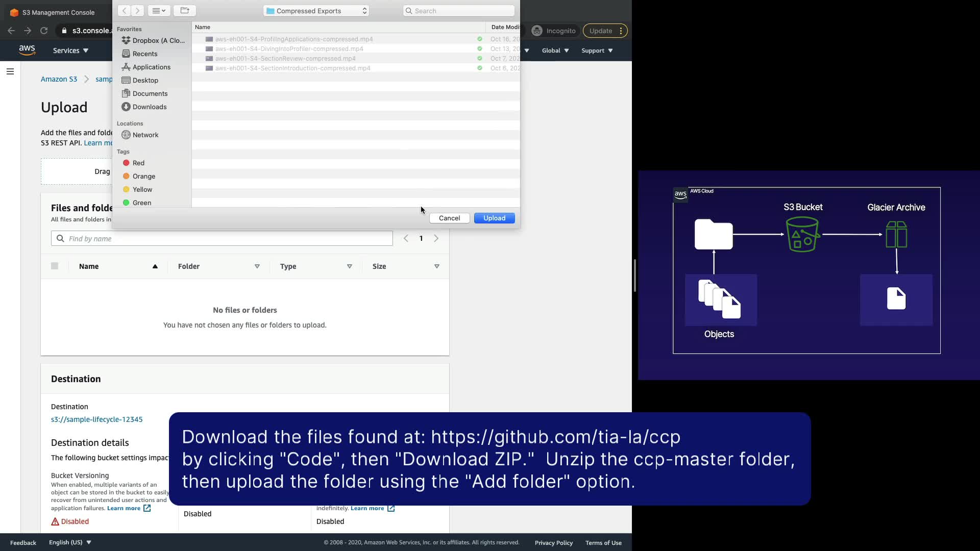
Task: Cancel the file selection dialog
Action: [449, 218]
